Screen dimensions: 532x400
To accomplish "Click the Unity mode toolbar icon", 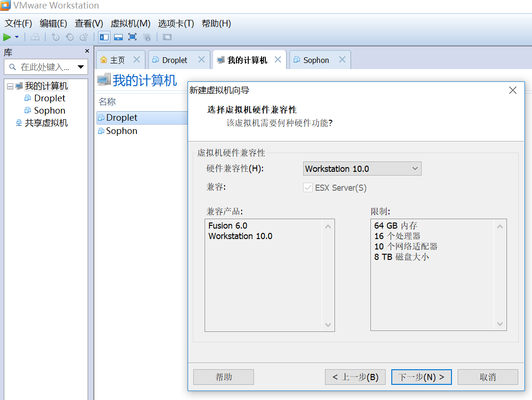I will [147, 37].
